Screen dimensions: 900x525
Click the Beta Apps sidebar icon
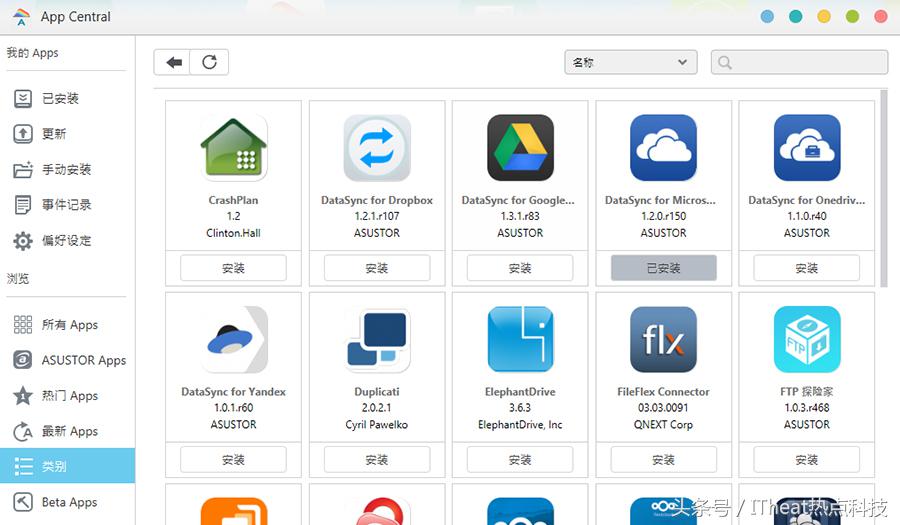click(x=23, y=502)
